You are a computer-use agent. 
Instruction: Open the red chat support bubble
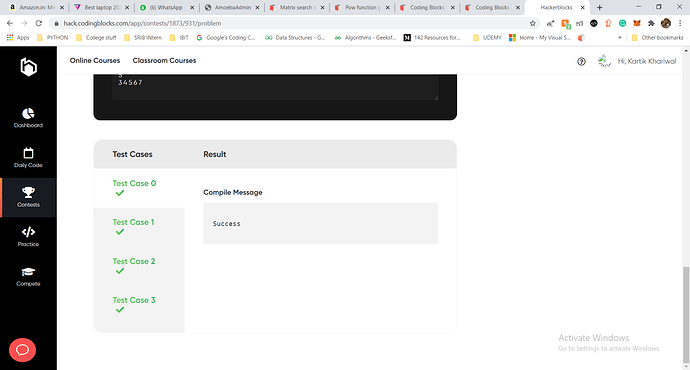(x=22, y=350)
